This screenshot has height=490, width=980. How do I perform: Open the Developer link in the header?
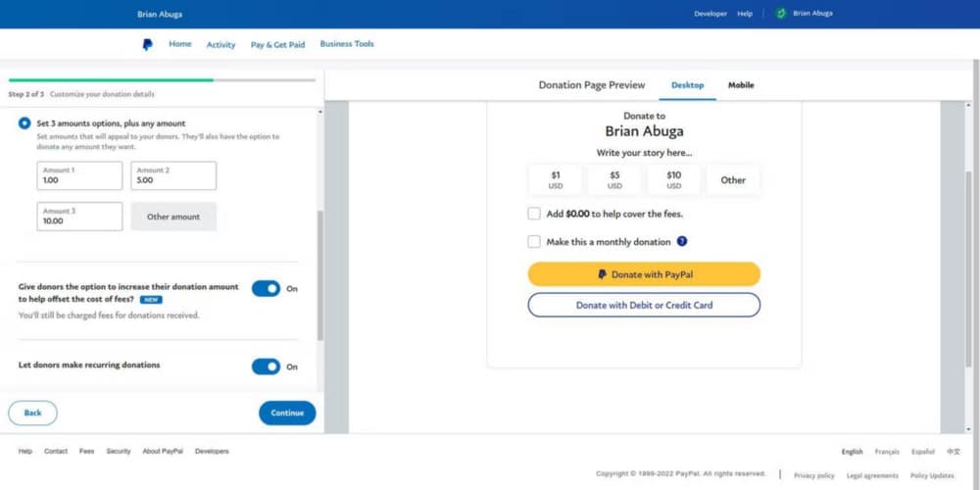710,14
